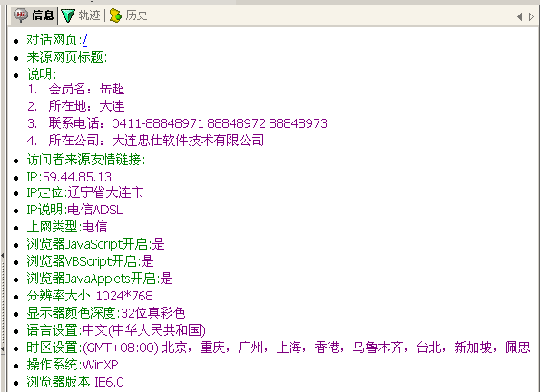Click the green triangle 轨迹 icon
The width and height of the screenshot is (540, 392).
(x=68, y=15)
